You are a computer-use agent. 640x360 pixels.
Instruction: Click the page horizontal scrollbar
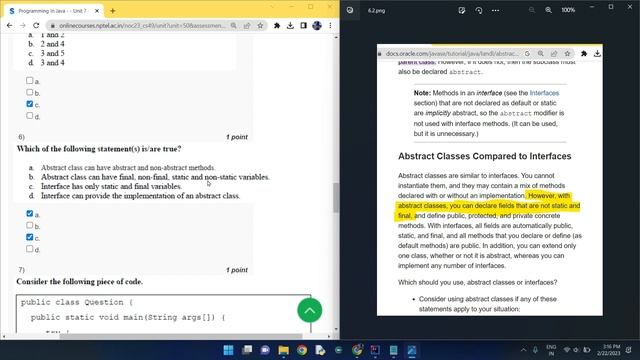[181, 336]
